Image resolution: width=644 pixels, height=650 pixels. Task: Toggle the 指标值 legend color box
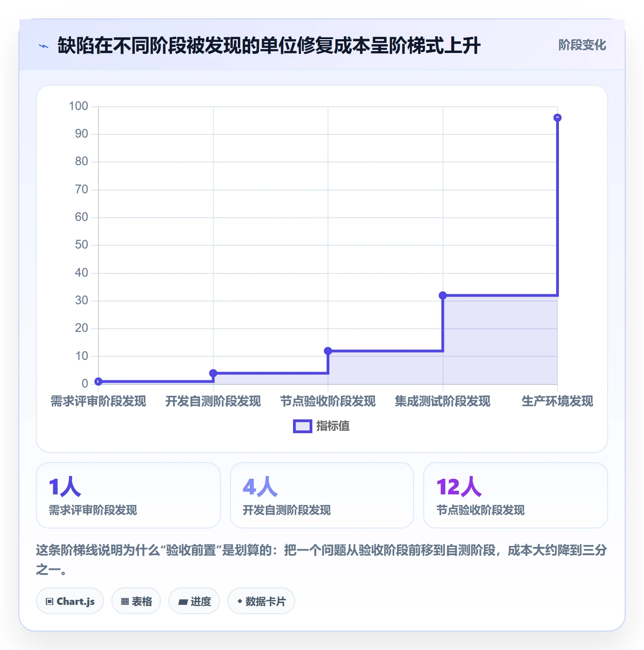[x=303, y=426]
